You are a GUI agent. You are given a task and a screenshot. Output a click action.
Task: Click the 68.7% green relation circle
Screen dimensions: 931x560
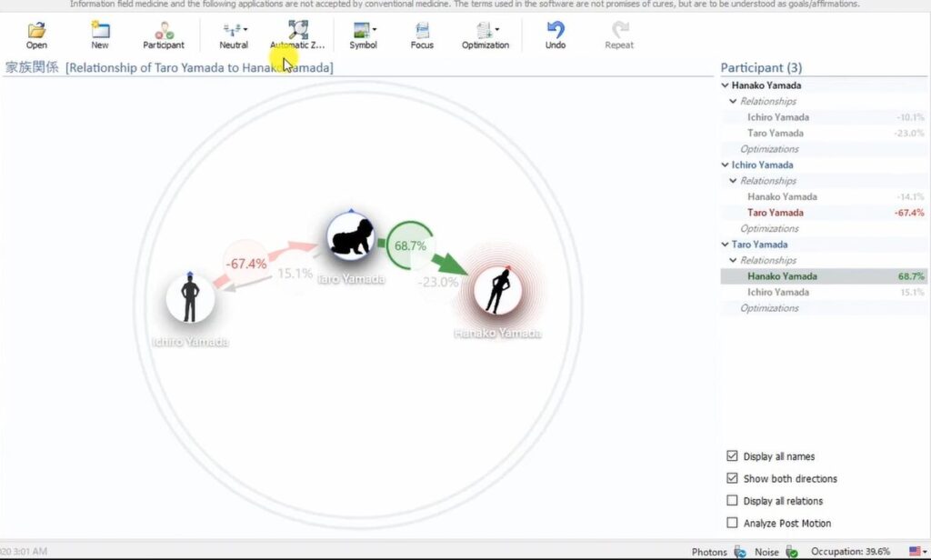pyautogui.click(x=409, y=246)
